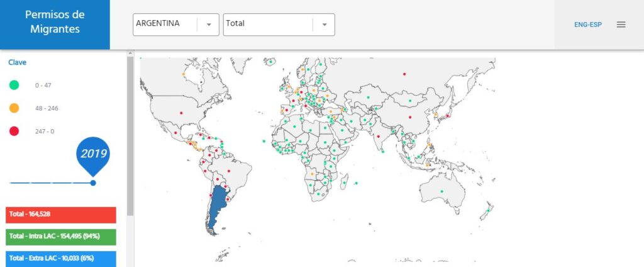The width and height of the screenshot is (644, 267).
Task: Select the blue Total - Extra LAC bar
Action: [x=61, y=258]
